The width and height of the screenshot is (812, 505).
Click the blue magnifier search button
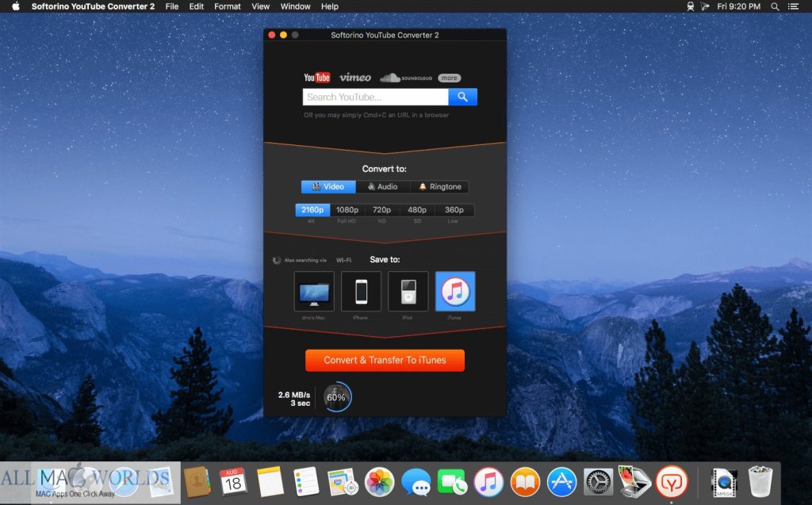[x=463, y=97]
